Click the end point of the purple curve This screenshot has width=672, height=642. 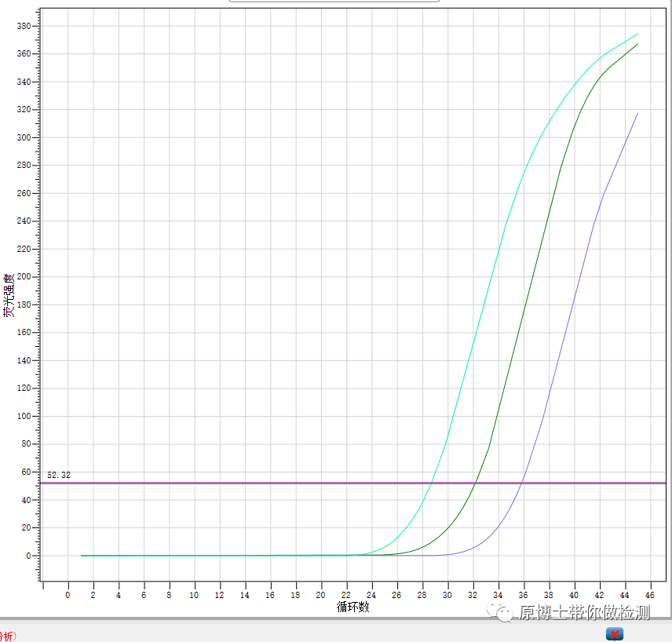[637, 113]
